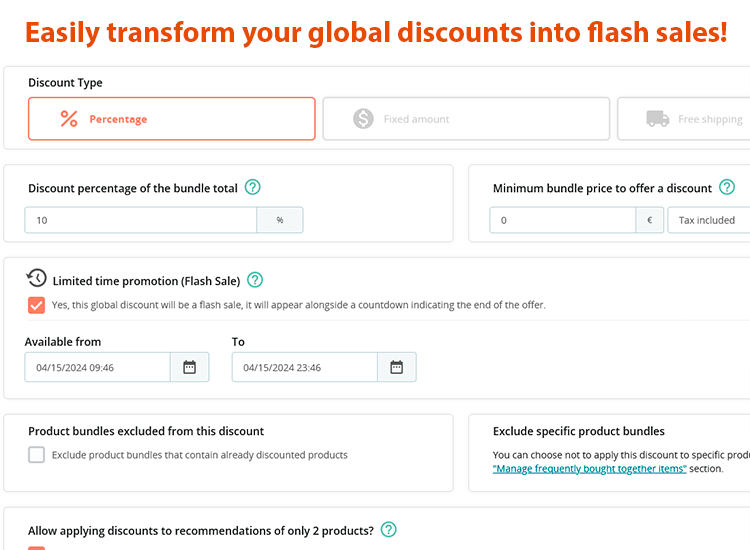Screen dimensions: 750x550
Task: Open calendar picker for To date
Action: tap(396, 367)
